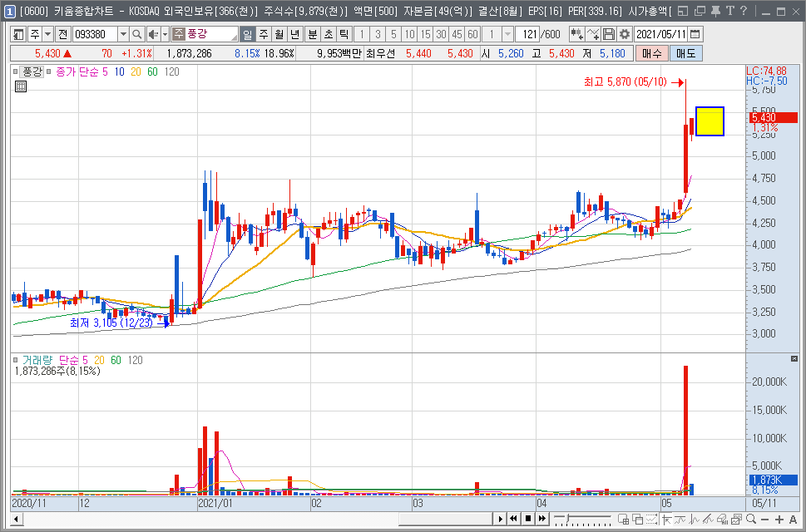Select 주 weekly period button
The image size is (806, 532).
click(263, 34)
